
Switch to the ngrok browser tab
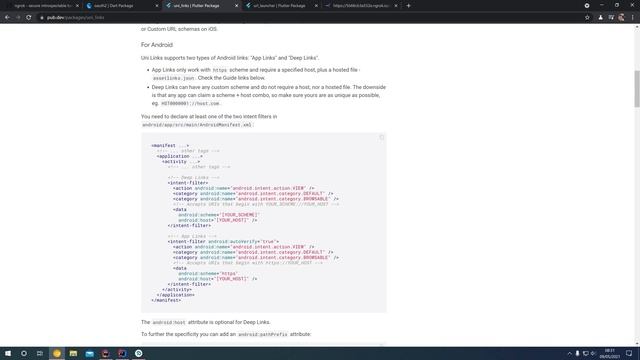tap(41, 6)
